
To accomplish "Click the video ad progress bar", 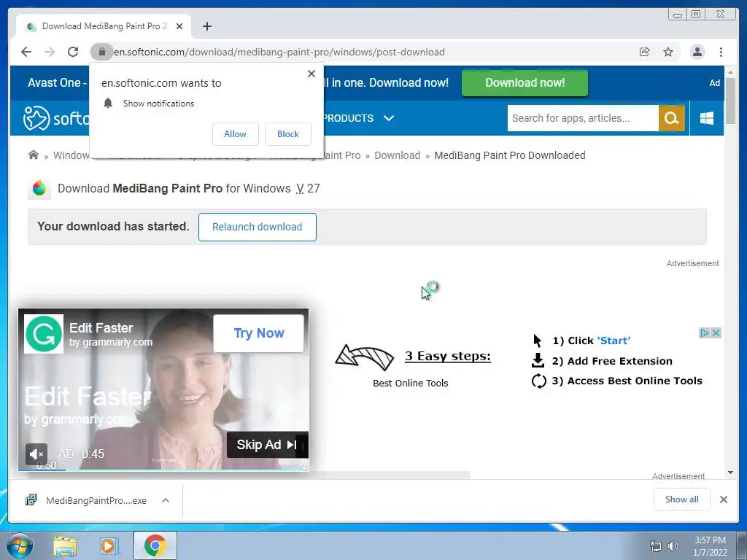I will pos(163,470).
